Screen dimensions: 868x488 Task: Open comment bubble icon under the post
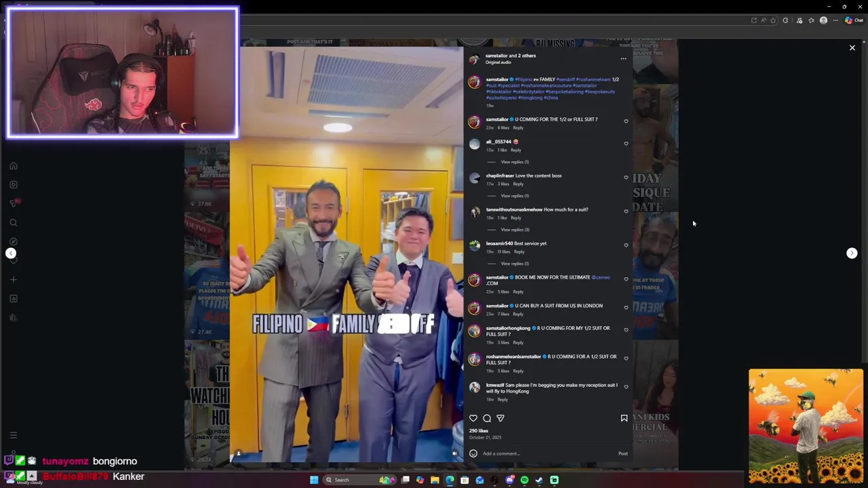tap(487, 418)
